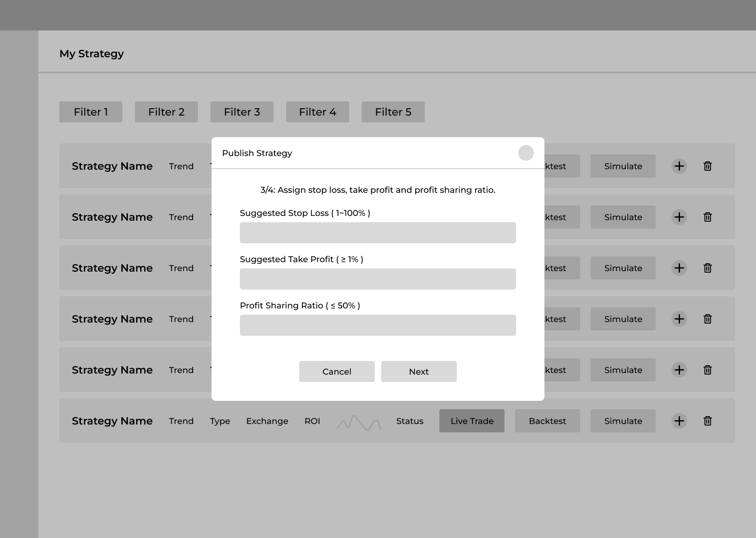The height and width of the screenshot is (538, 756).
Task: Click the plus icon in the fifth strategy row
Action: [679, 370]
